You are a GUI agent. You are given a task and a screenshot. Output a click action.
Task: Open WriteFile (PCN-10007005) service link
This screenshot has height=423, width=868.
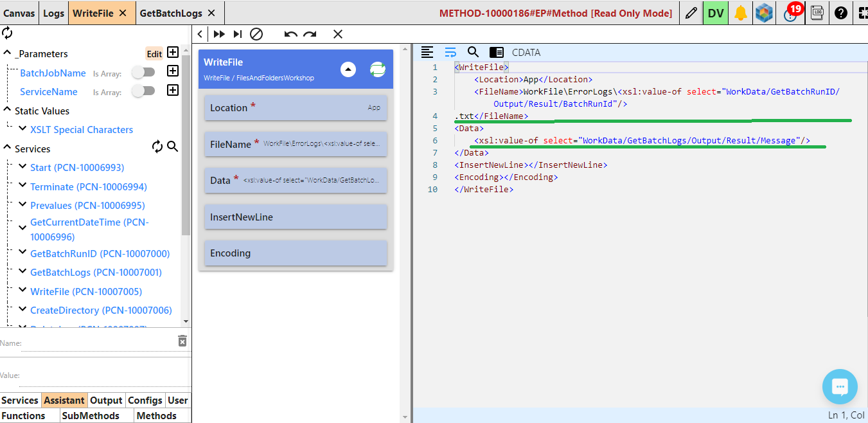point(86,291)
